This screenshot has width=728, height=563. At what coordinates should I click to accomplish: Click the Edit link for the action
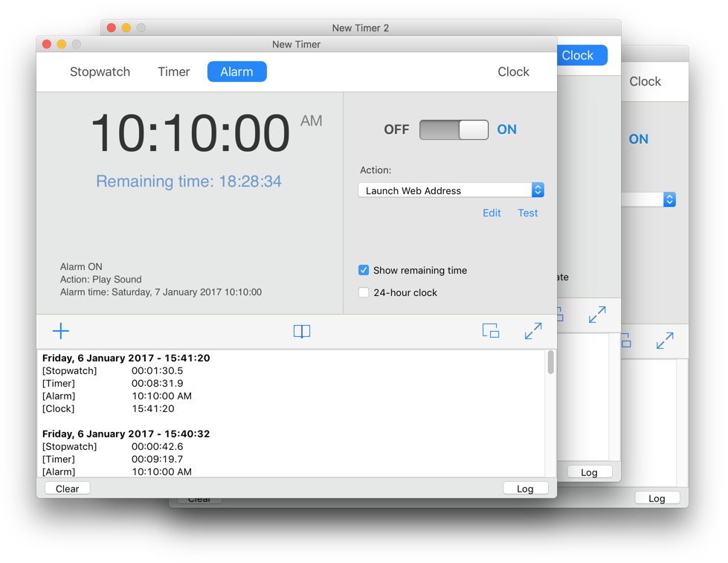(x=492, y=213)
